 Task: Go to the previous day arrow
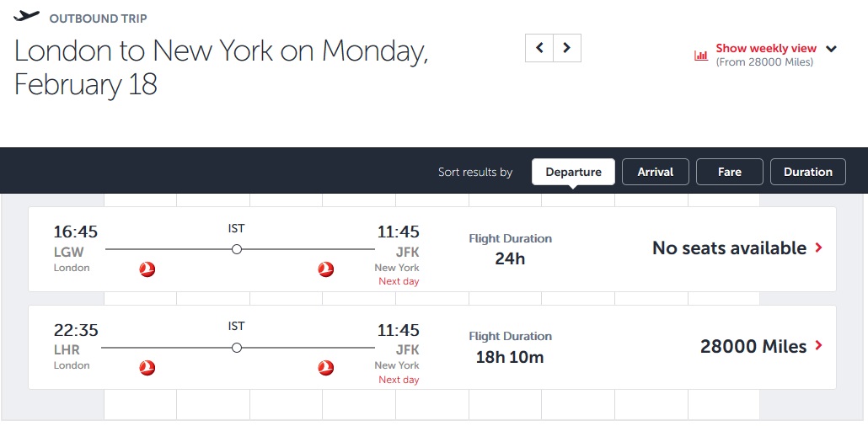pyautogui.click(x=539, y=48)
